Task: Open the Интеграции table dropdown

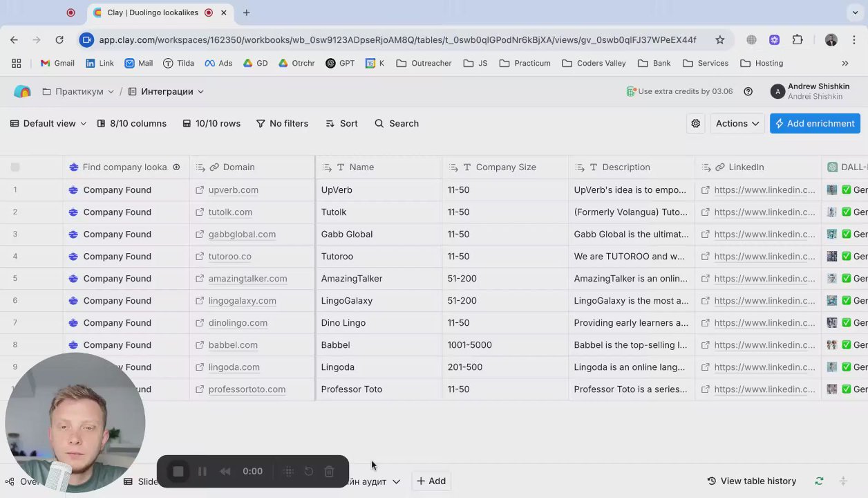Action: 166,91
